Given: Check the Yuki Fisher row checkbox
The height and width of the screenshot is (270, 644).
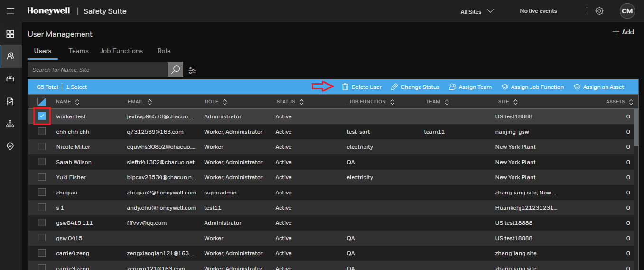Looking at the screenshot, I should [x=42, y=177].
